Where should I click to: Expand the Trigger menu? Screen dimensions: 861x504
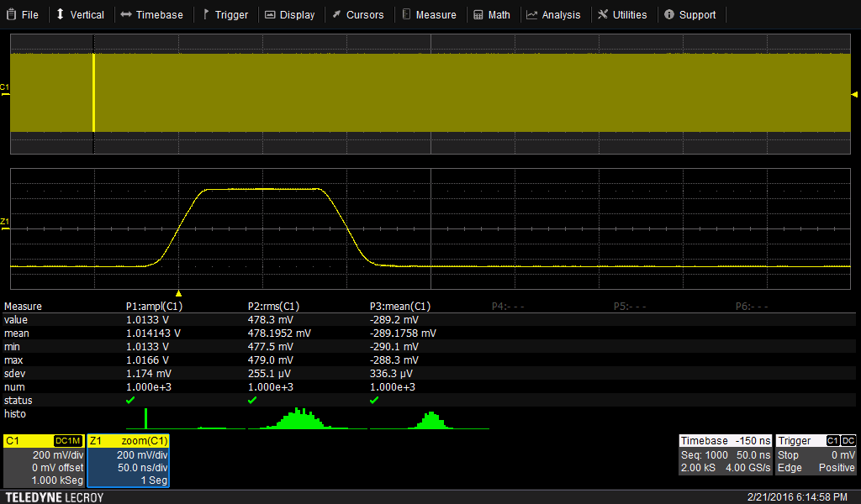(x=224, y=14)
